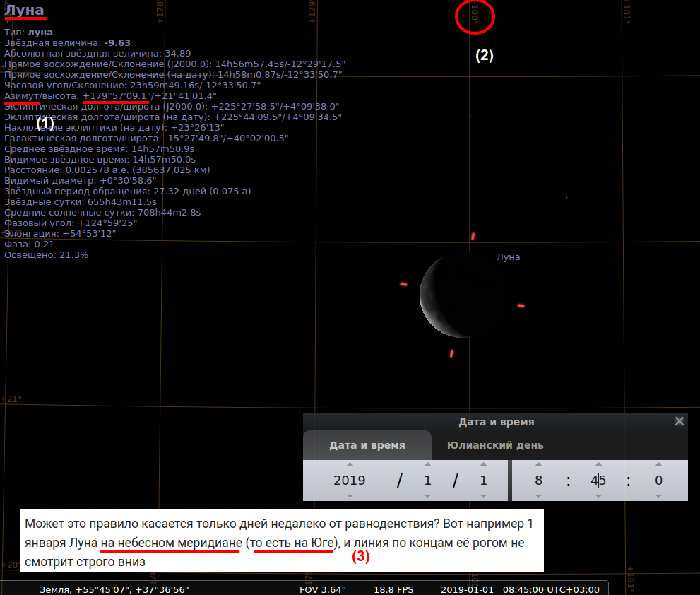Screen dimensions: 700x595
Task: Close the Дата и время dialog
Action: 680,421
